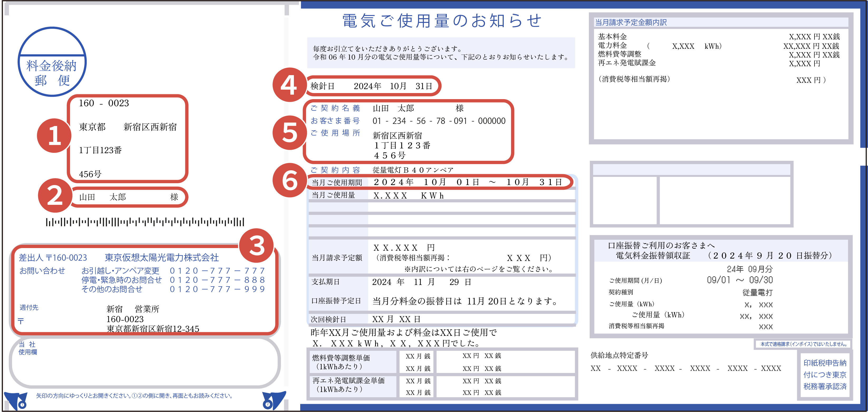Screen dimensions: 868x412
Task: Click 1丁目123番 in the mailing address block
Action: point(100,150)
